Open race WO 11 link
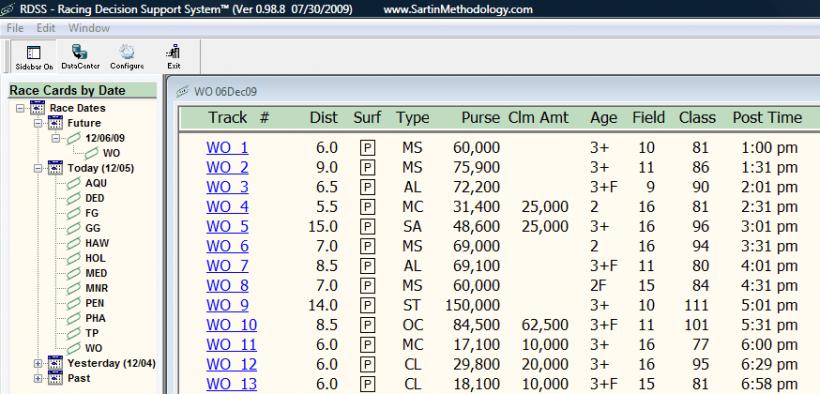The height and width of the screenshot is (394, 820). tap(231, 345)
